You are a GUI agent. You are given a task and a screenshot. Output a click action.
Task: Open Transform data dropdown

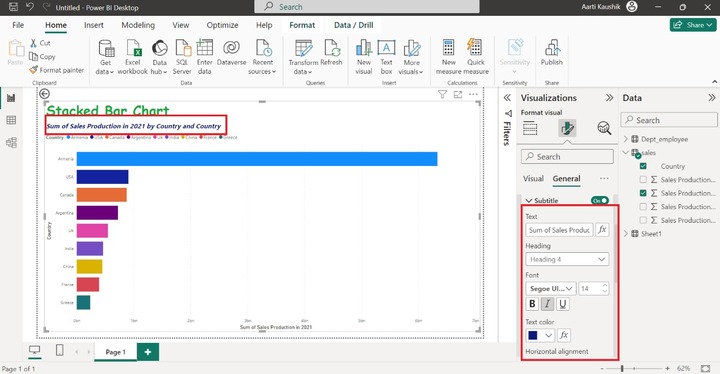pyautogui.click(x=303, y=57)
